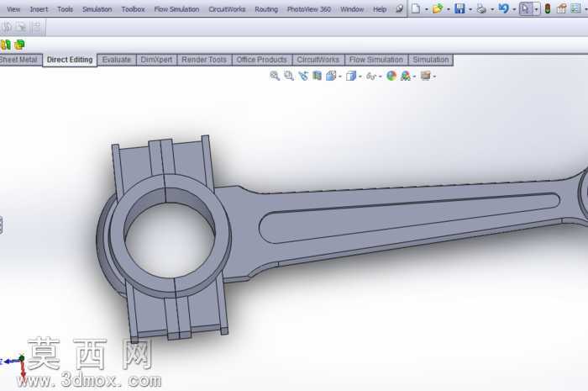Switch to the DimXpert tab
The height and width of the screenshot is (391, 588).
(156, 60)
